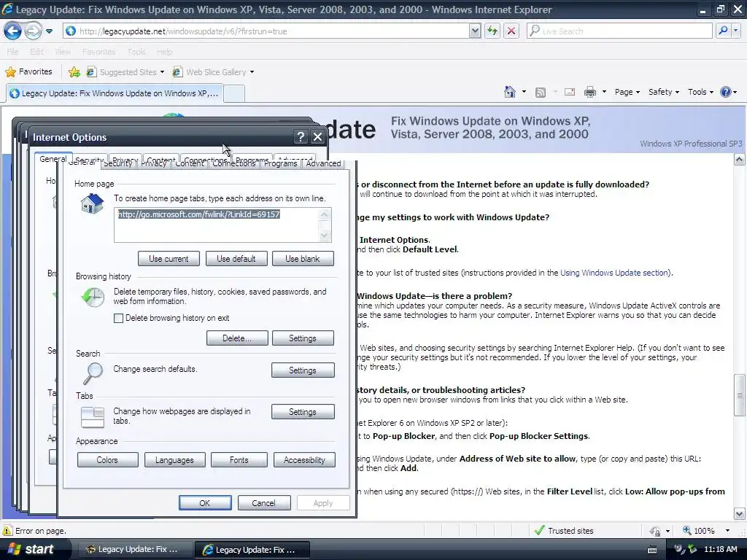Switch to the Programs tab

281,163
